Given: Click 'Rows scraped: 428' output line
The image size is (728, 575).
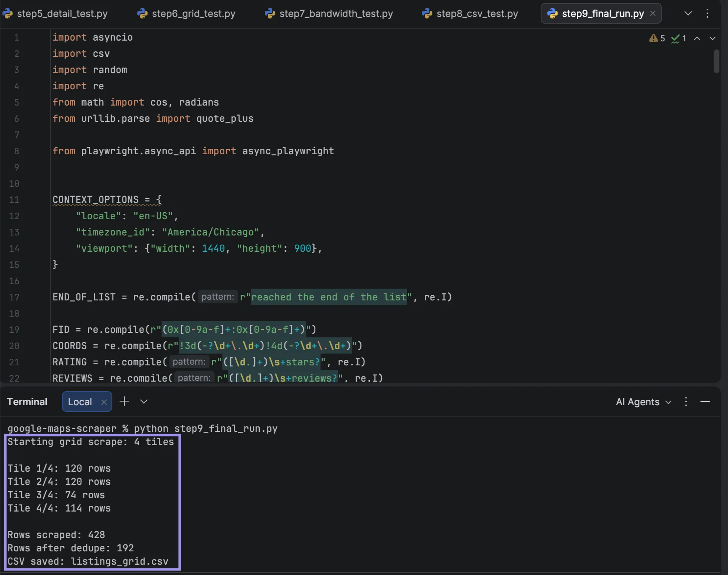Looking at the screenshot, I should tap(56, 535).
